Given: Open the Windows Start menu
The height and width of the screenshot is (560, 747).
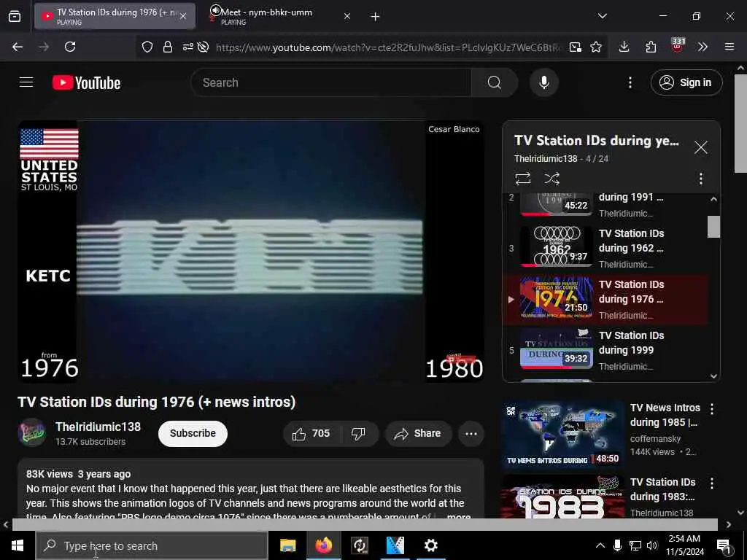Looking at the screenshot, I should [x=18, y=545].
